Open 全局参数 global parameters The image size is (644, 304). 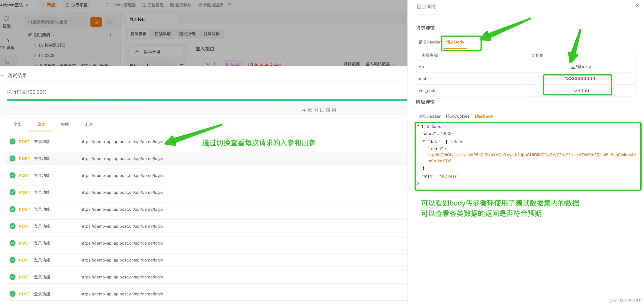pos(181,5)
